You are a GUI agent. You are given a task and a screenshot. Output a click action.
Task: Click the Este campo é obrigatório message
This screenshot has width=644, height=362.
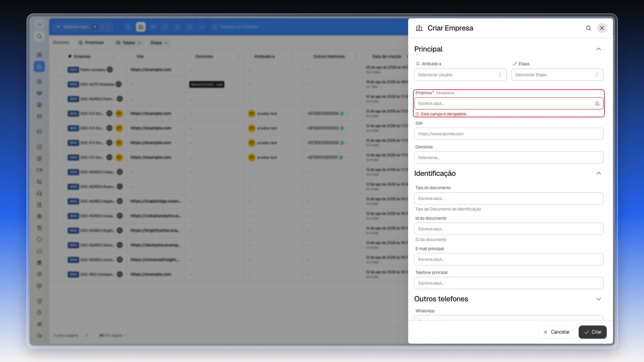tap(443, 114)
